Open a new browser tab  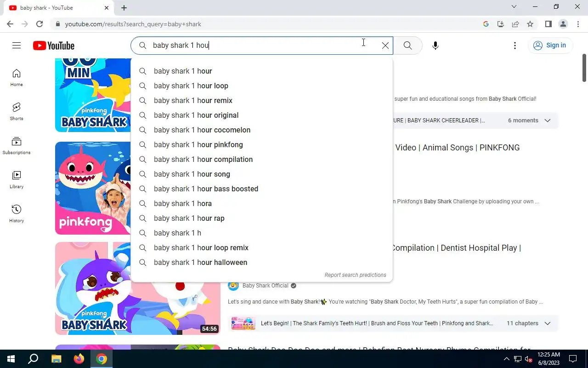click(x=124, y=8)
